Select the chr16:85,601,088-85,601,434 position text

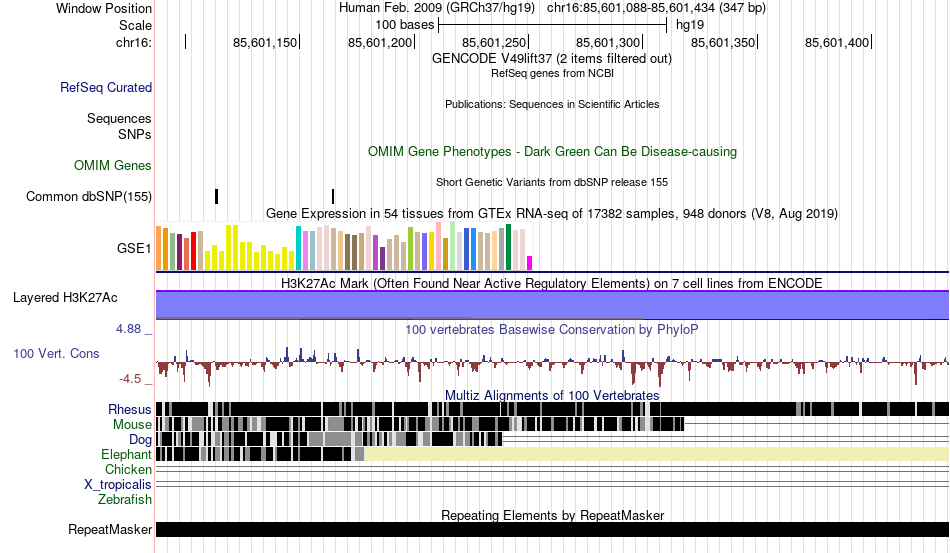pyautogui.click(x=656, y=8)
